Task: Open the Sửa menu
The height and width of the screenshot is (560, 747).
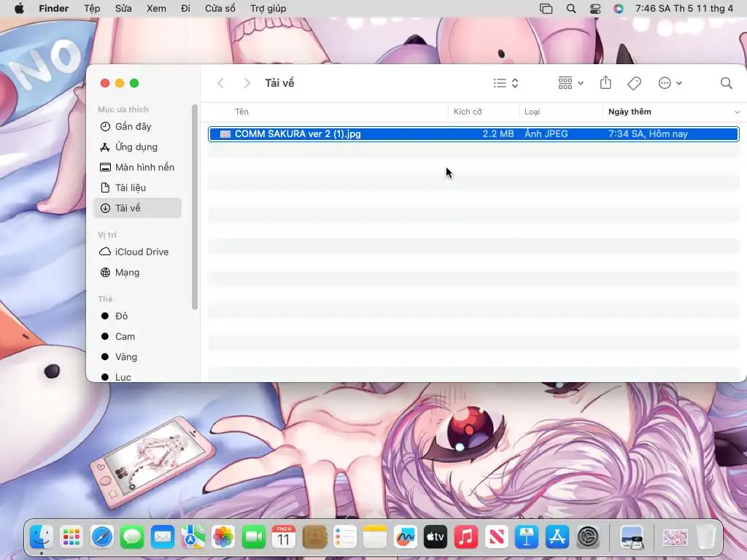Action: [x=123, y=9]
